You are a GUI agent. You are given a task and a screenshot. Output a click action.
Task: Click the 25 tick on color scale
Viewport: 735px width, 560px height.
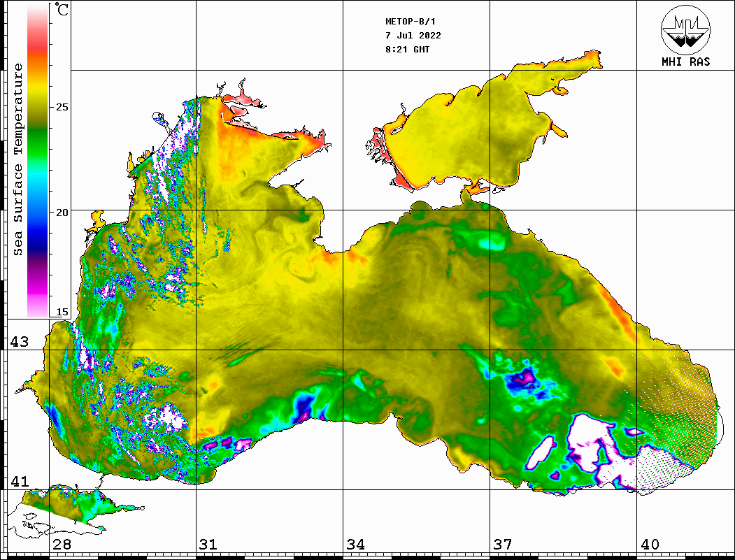[x=62, y=107]
